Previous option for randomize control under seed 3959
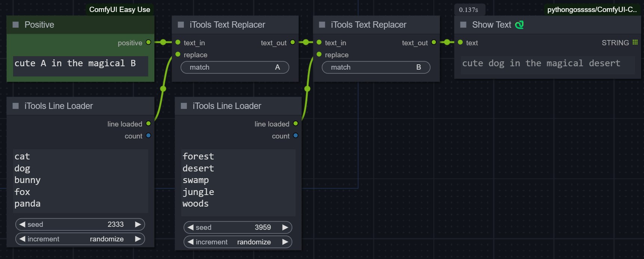 (190, 242)
